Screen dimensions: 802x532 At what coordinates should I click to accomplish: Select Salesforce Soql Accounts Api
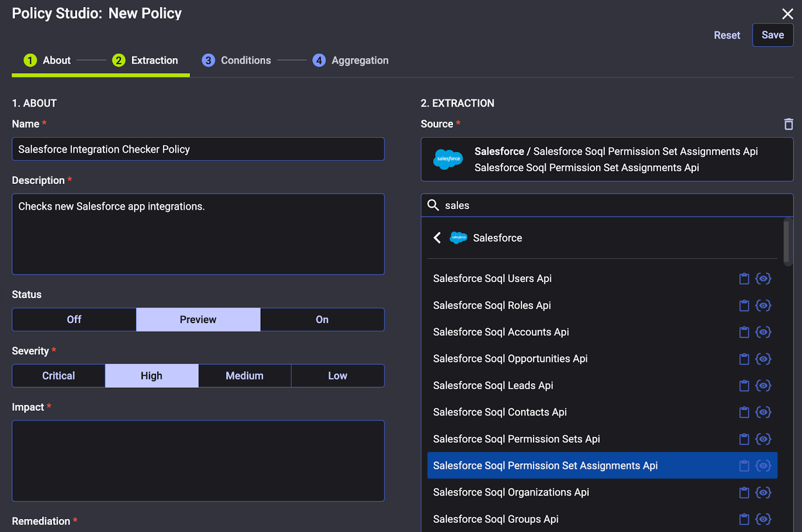tap(602, 332)
